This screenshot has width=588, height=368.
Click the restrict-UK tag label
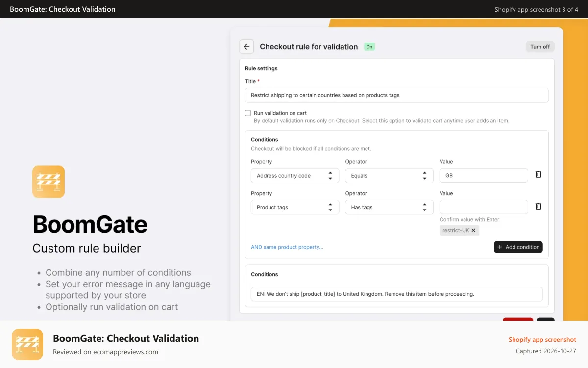[456, 230]
